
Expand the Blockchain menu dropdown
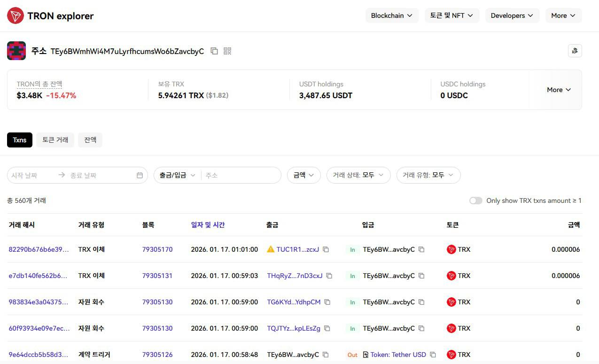pyautogui.click(x=392, y=15)
